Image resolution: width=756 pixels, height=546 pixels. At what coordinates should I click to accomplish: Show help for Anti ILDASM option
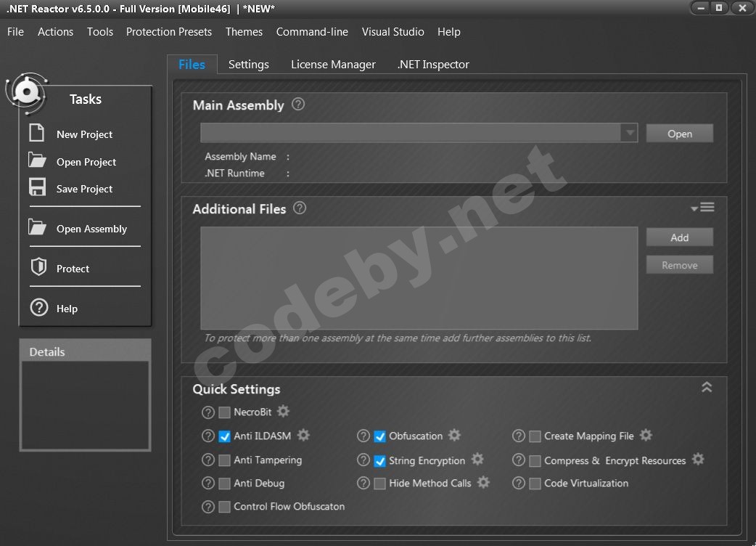point(208,436)
